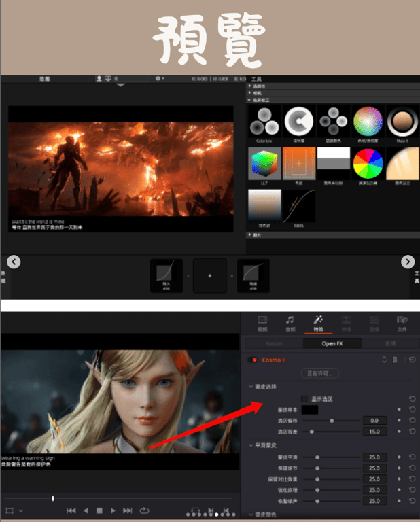Reset the 选区偏移 value
The width and height of the screenshot is (420, 522).
click(x=413, y=421)
